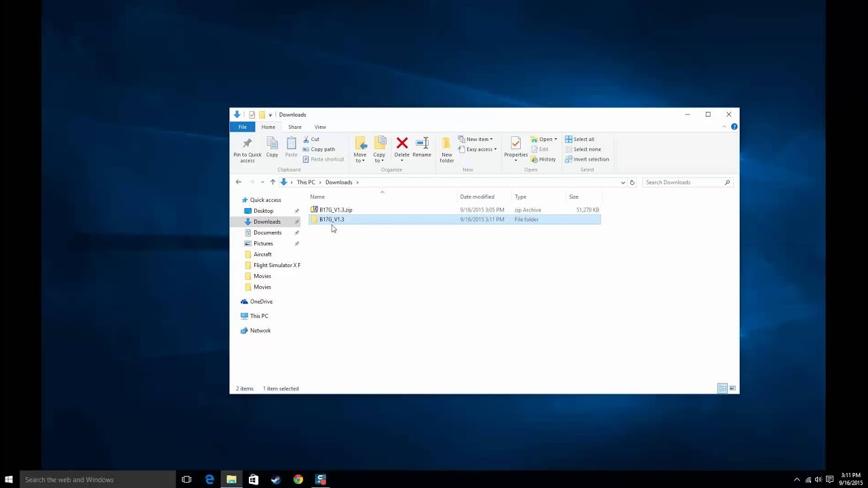Image resolution: width=868 pixels, height=488 pixels.
Task: Sort by the Type column header
Action: pyautogui.click(x=538, y=197)
